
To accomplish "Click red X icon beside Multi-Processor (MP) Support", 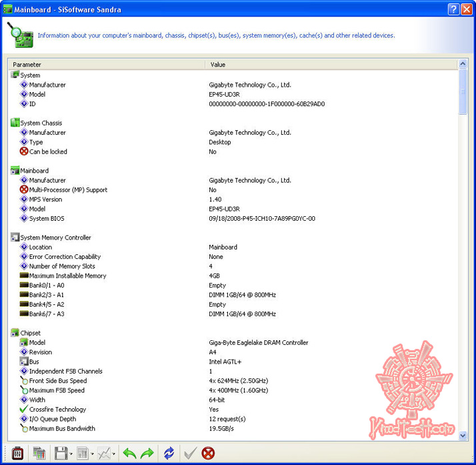I will tap(24, 189).
